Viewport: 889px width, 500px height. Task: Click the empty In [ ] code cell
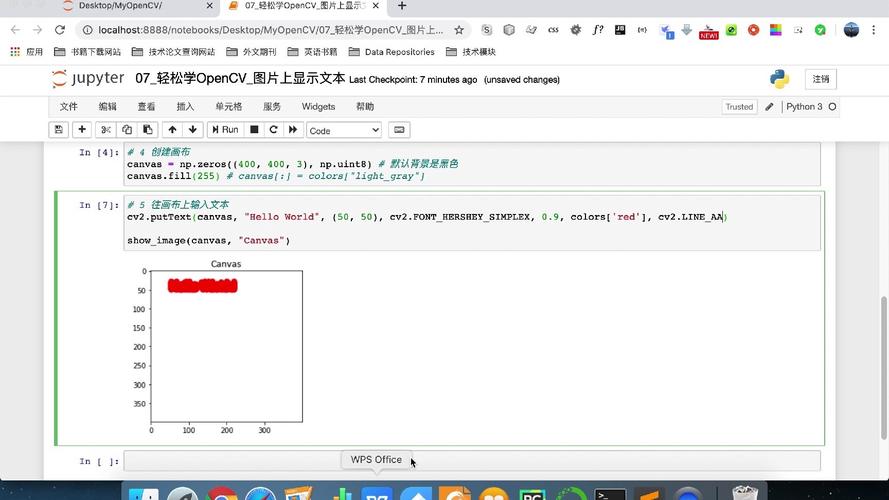point(472,460)
